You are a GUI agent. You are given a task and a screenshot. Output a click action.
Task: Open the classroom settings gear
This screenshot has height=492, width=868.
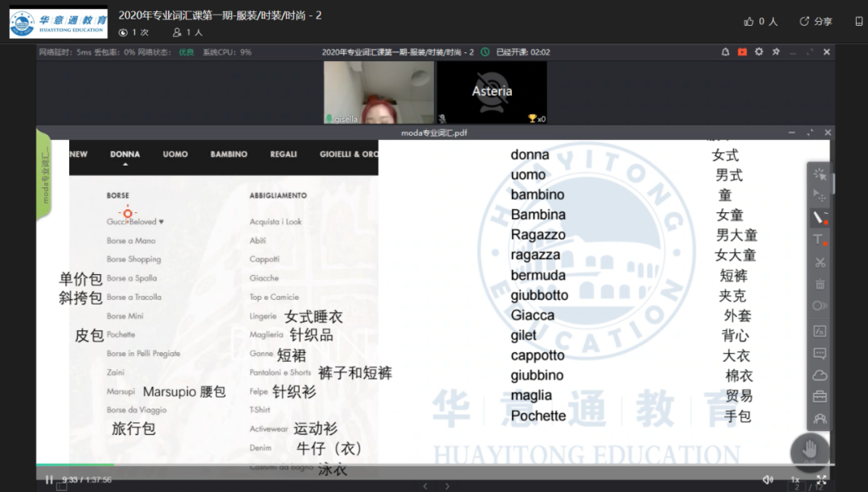pos(759,51)
